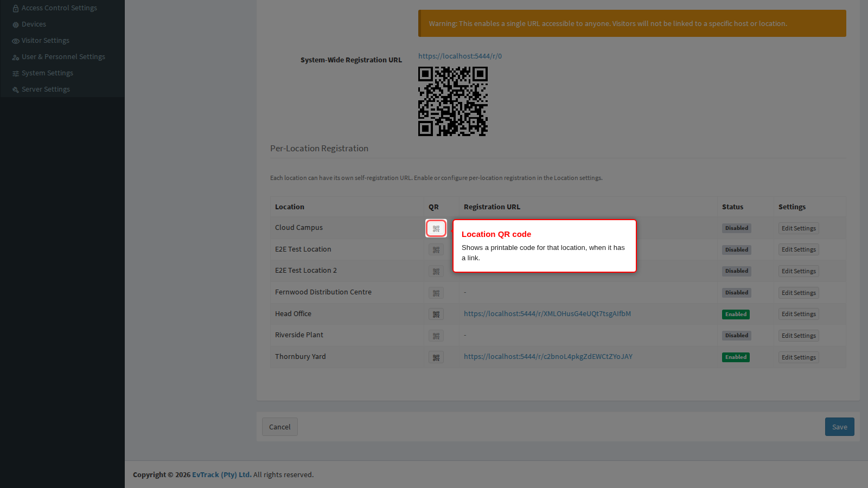Click the Visitor Settings eye icon
Screen dimensions: 868x488
click(x=16, y=41)
